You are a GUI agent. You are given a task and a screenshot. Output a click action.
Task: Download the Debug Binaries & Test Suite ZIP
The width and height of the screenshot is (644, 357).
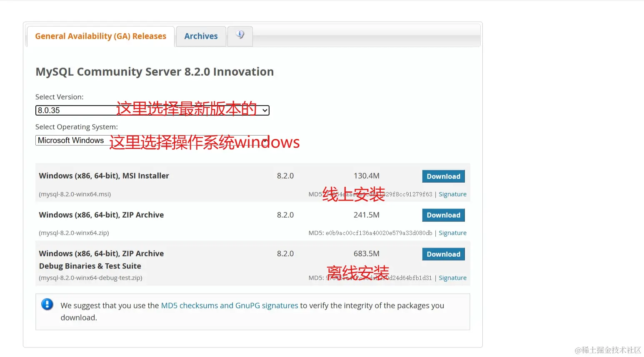[x=443, y=254]
